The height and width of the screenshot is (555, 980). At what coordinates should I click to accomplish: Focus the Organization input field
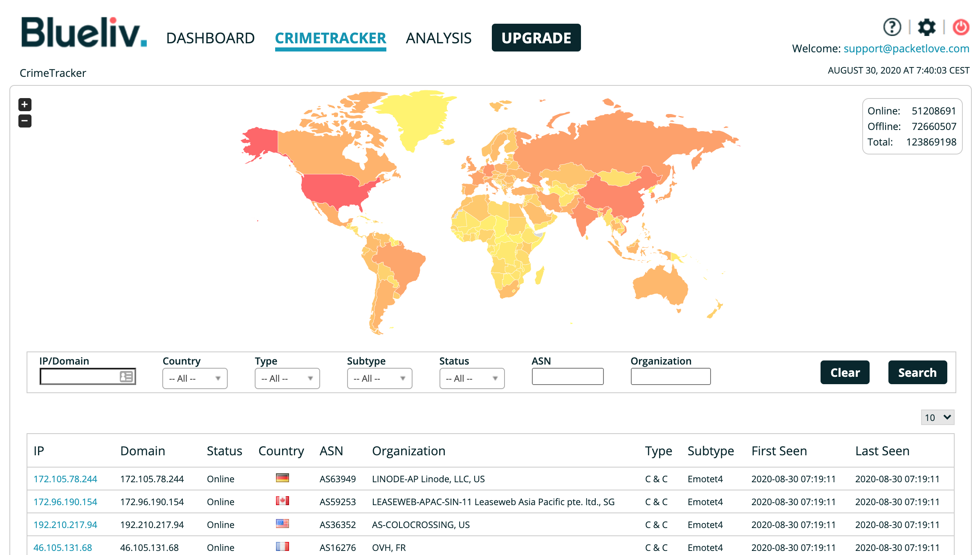[671, 376]
